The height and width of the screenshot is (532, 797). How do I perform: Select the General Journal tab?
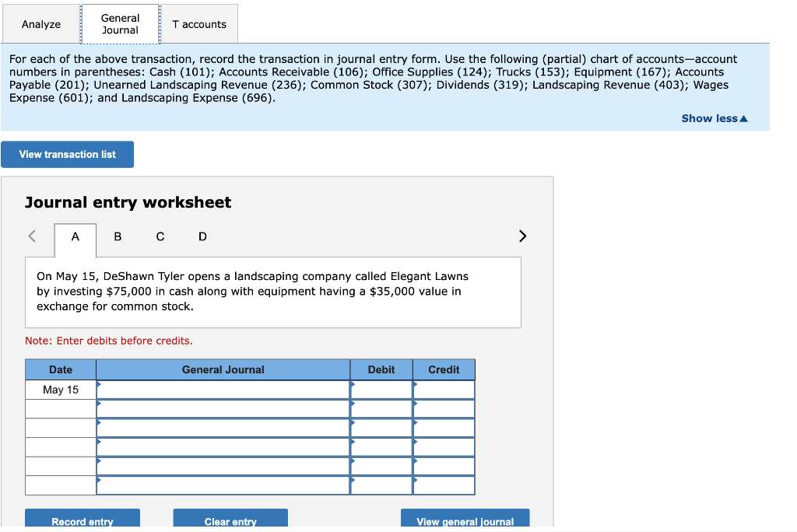coord(120,24)
